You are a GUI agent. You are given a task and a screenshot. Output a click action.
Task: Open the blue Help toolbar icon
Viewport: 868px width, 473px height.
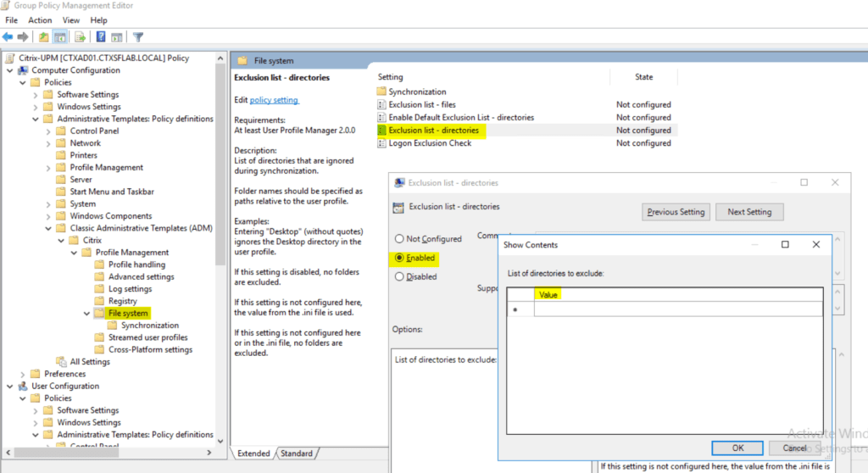point(101,37)
